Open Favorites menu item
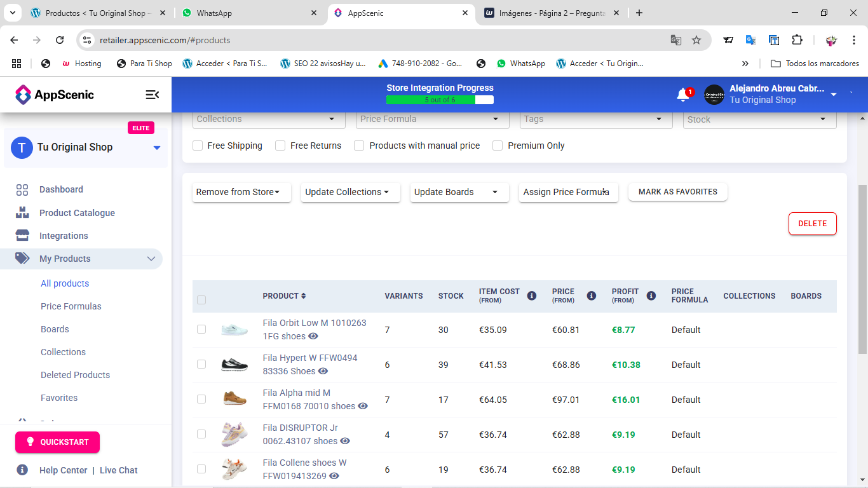 (x=59, y=398)
